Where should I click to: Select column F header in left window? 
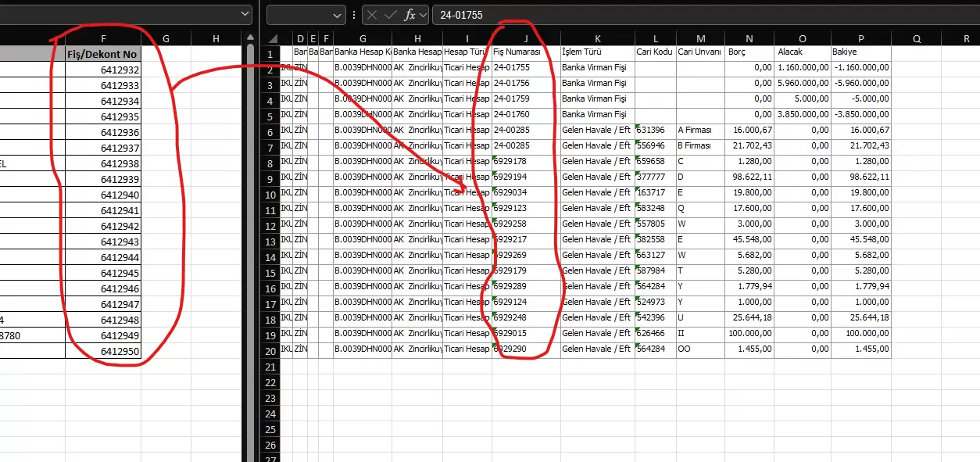point(103,38)
